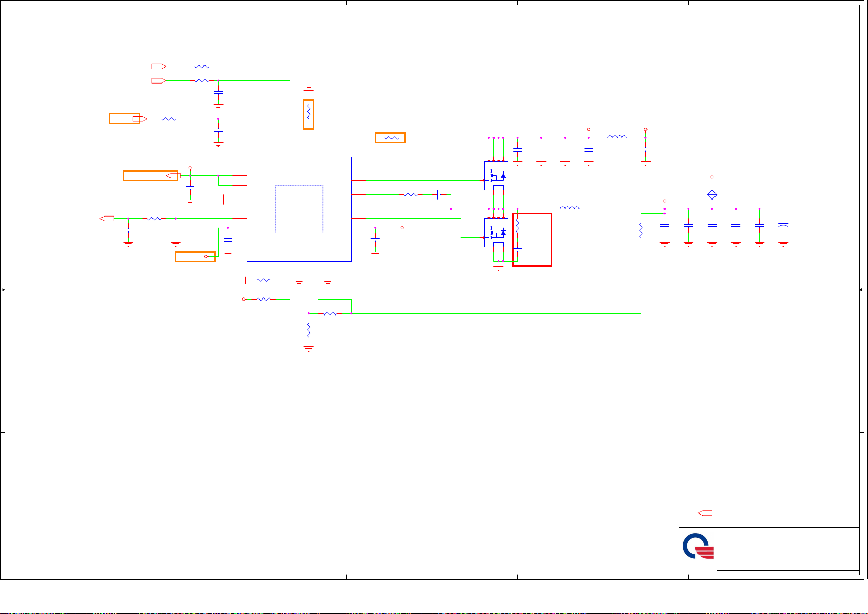Click the sideways ground symbol left of IC
The width and height of the screenshot is (868, 614).
pyautogui.click(x=222, y=200)
